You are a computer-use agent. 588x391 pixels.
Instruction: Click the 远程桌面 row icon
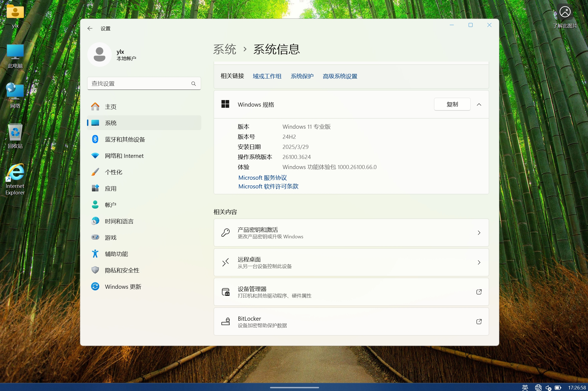tap(226, 262)
